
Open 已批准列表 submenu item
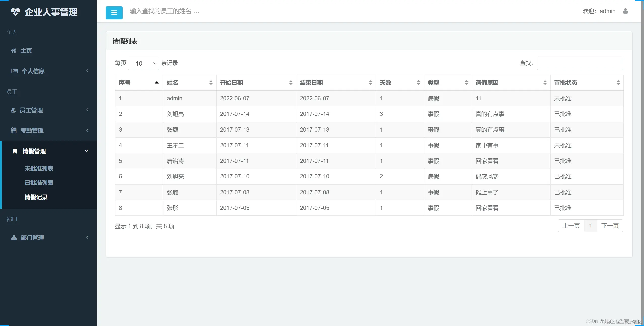pos(39,183)
